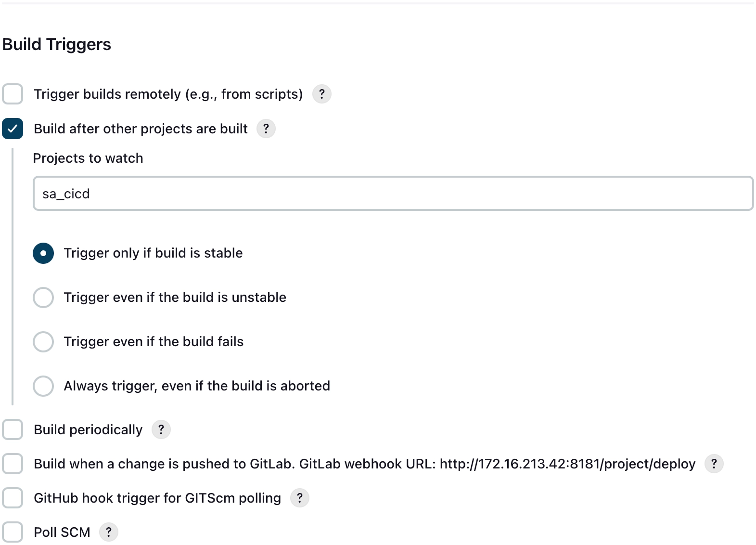The width and height of the screenshot is (756, 545).
Task: Click the Trigger even if the build fails label
Action: click(154, 342)
